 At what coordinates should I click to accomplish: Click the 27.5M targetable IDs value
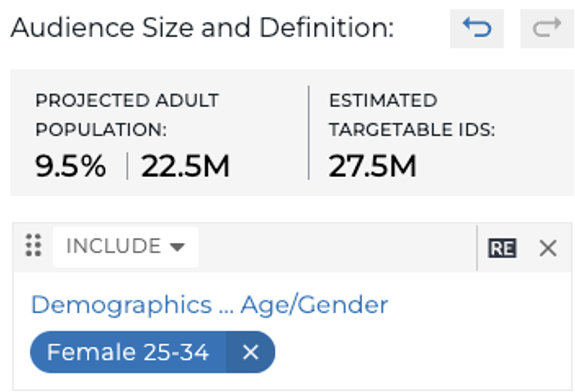[372, 166]
